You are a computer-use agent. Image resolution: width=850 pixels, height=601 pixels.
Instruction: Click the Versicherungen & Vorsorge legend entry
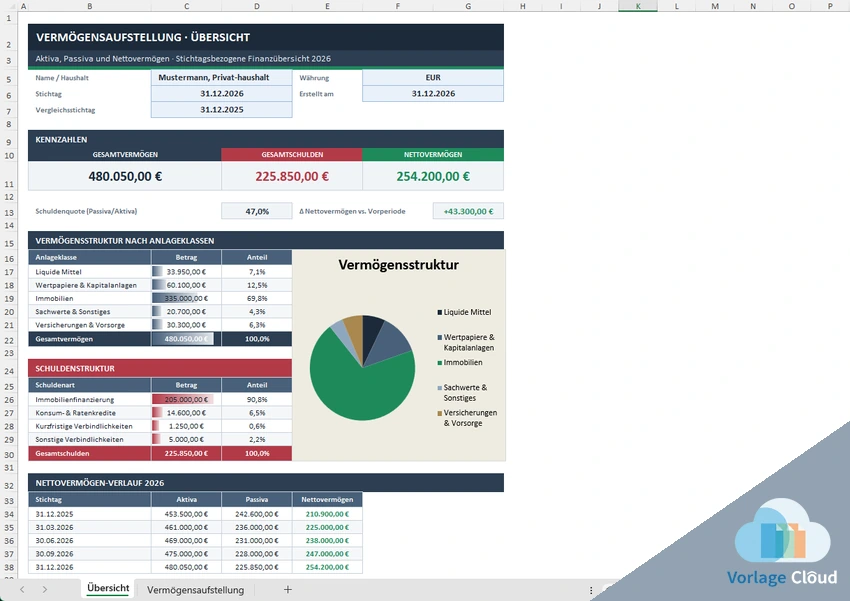pyautogui.click(x=467, y=418)
